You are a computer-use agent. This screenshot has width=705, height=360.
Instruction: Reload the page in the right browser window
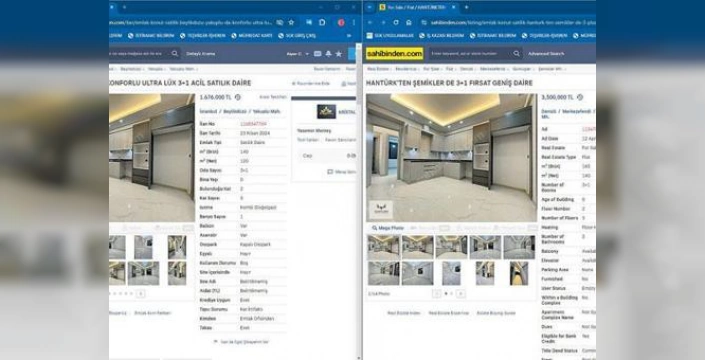396,22
